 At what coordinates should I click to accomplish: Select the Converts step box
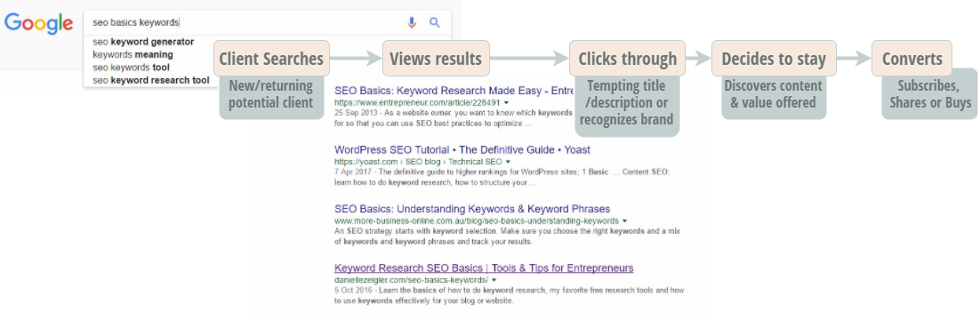912,59
